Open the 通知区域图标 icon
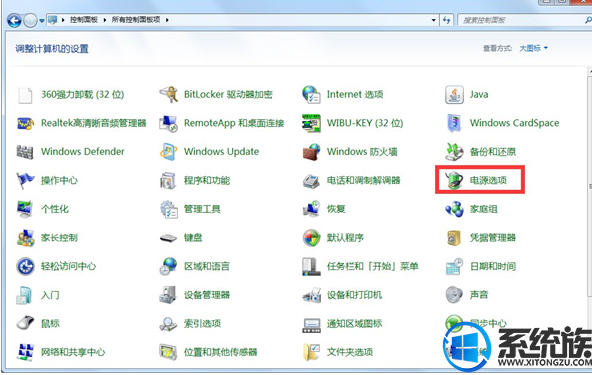The height and width of the screenshot is (375, 592). pos(311,324)
